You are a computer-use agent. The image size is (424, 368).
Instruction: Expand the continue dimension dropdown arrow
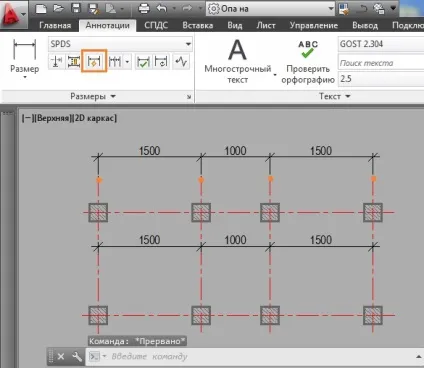click(x=127, y=62)
